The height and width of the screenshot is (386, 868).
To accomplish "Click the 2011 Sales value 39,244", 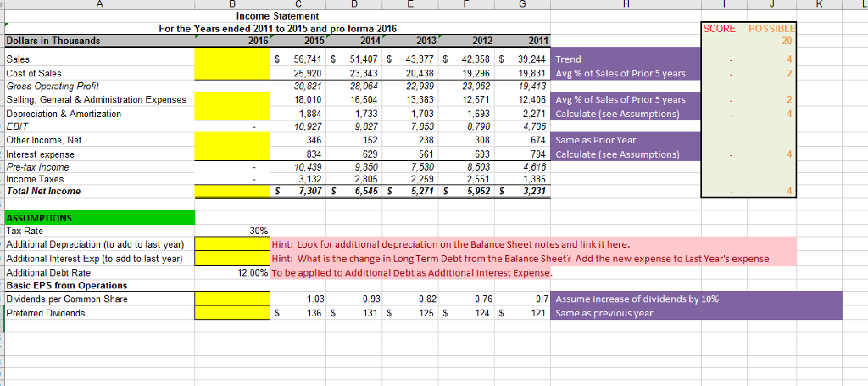I will (534, 60).
